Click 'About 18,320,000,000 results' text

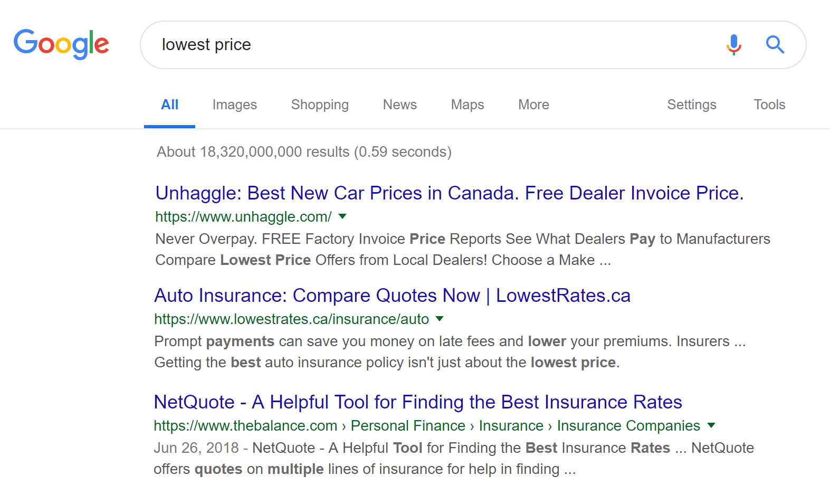[x=304, y=152]
